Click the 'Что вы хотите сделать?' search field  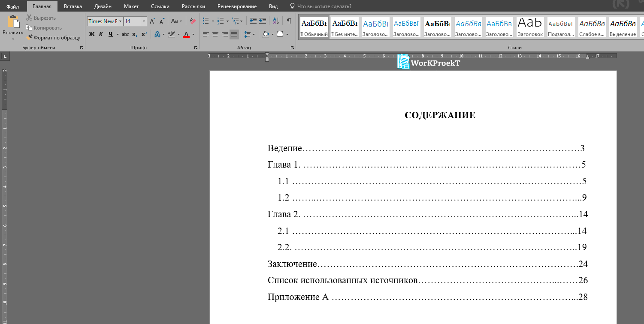324,6
